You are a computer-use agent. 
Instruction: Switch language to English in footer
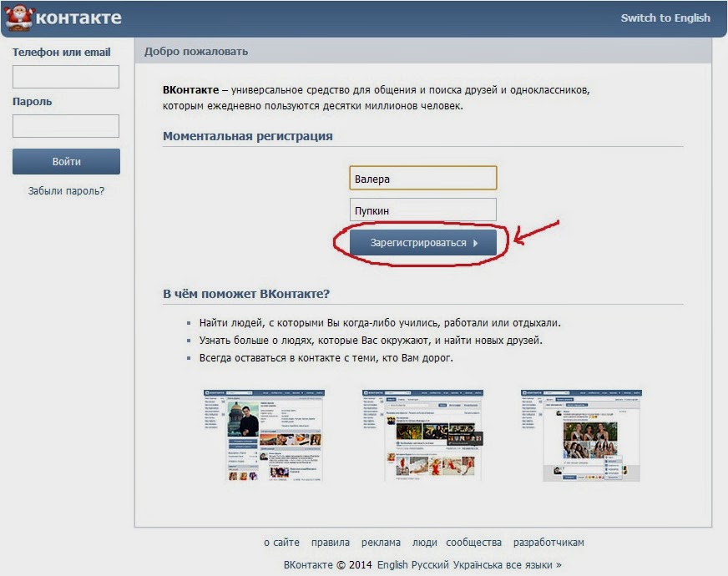[392, 565]
